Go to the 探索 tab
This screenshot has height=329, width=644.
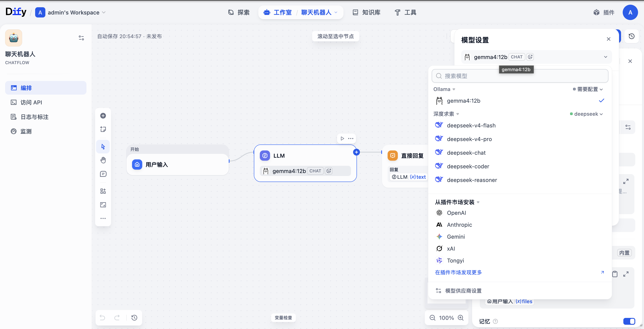click(239, 12)
